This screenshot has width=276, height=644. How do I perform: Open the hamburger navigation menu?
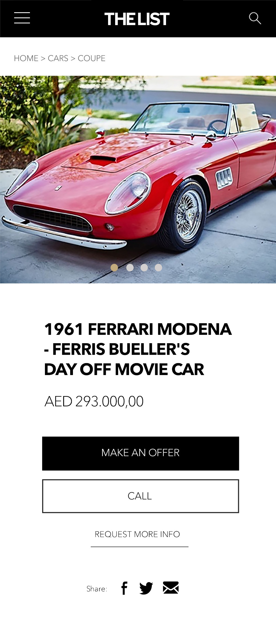(x=22, y=18)
